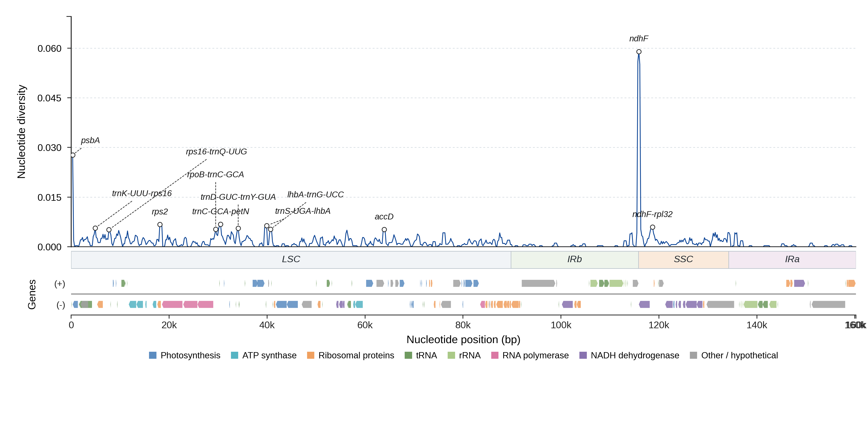The height and width of the screenshot is (422, 868).
Task: Click the (+) strand label
Action: [60, 284]
